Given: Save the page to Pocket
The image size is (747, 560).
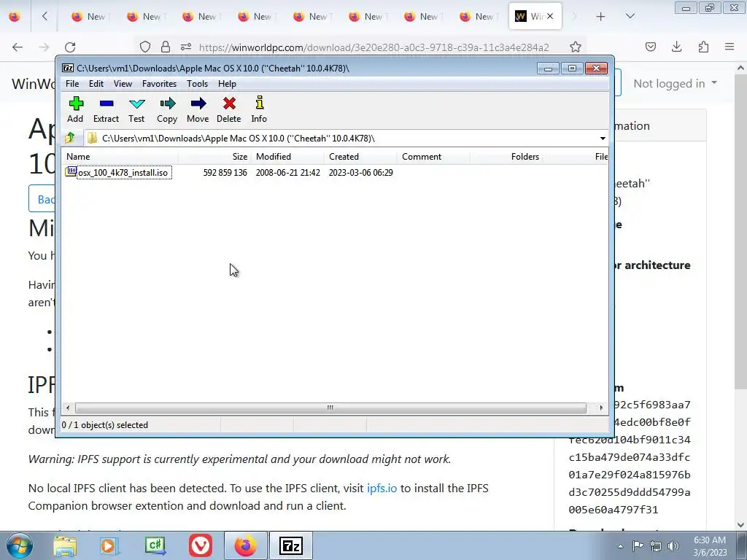Looking at the screenshot, I should tap(651, 47).
